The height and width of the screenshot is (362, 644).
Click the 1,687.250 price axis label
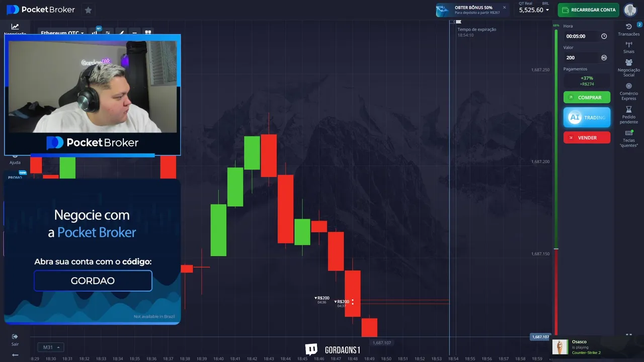(x=540, y=70)
